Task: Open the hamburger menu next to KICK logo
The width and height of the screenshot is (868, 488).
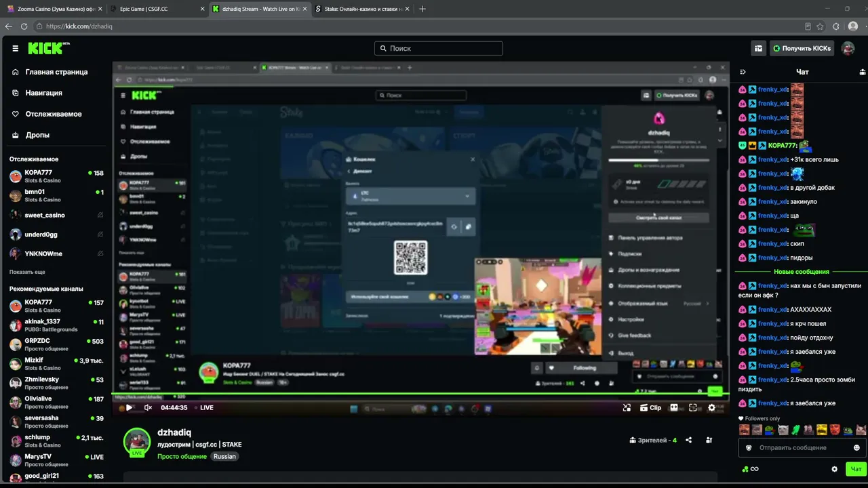Action: point(15,48)
